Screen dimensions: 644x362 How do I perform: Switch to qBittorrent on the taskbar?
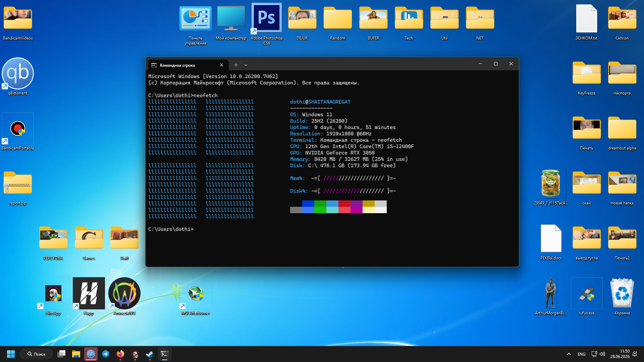pos(91,354)
